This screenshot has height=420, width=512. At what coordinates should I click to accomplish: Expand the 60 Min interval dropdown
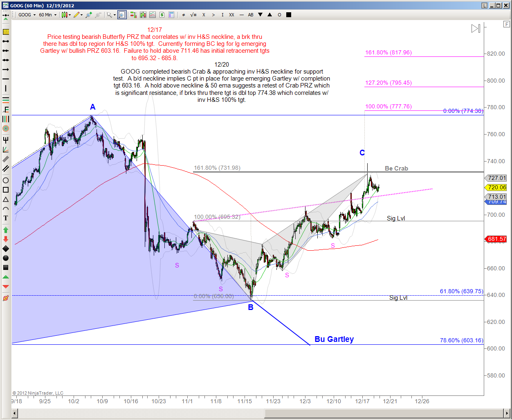[x=48, y=15]
